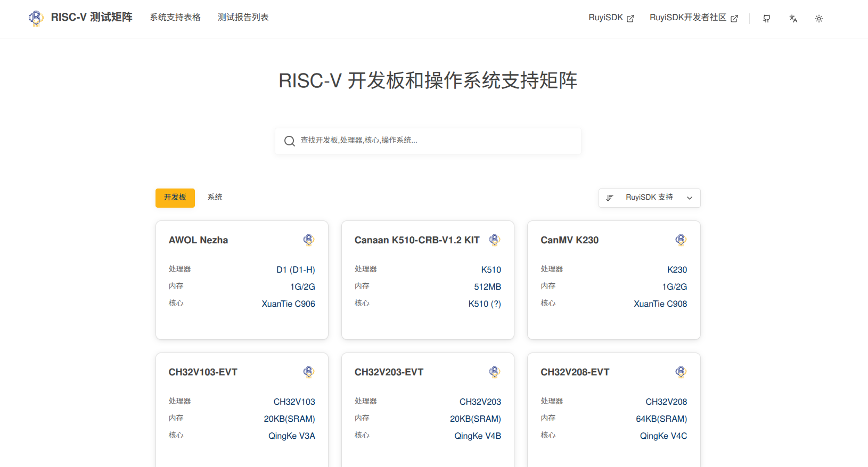The height and width of the screenshot is (467, 868).
Task: Click XuanTie C908 core value
Action: coord(660,304)
